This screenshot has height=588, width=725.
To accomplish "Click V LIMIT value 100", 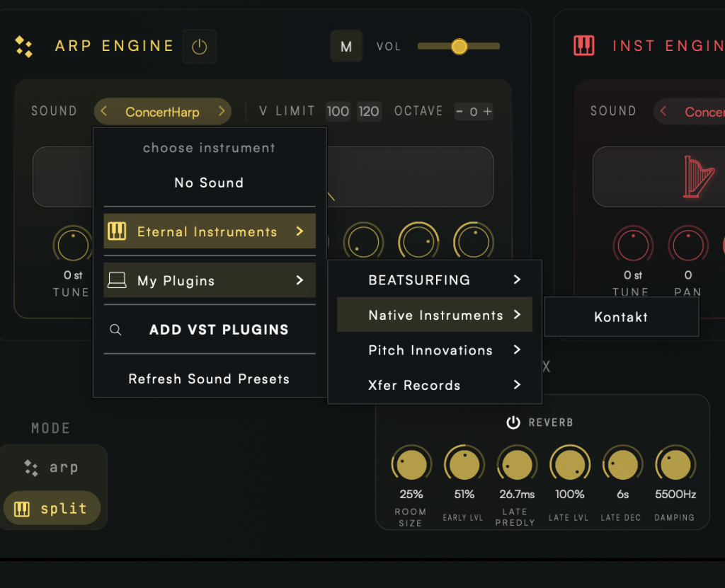I will click(x=338, y=111).
